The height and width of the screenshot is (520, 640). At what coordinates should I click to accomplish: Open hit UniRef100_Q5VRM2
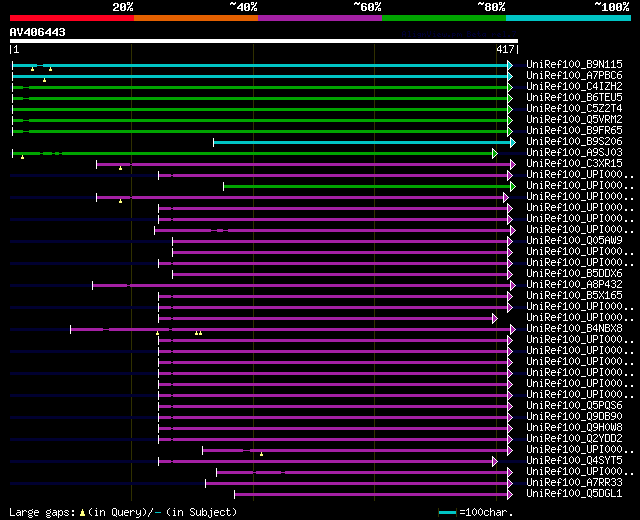(574, 120)
